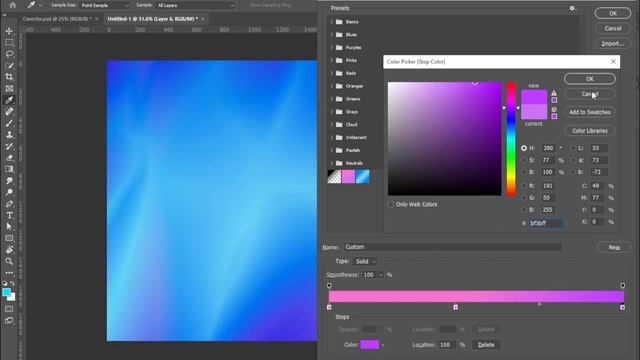Select the Zoom tool
Screen dimensions: 640x360
point(9,261)
